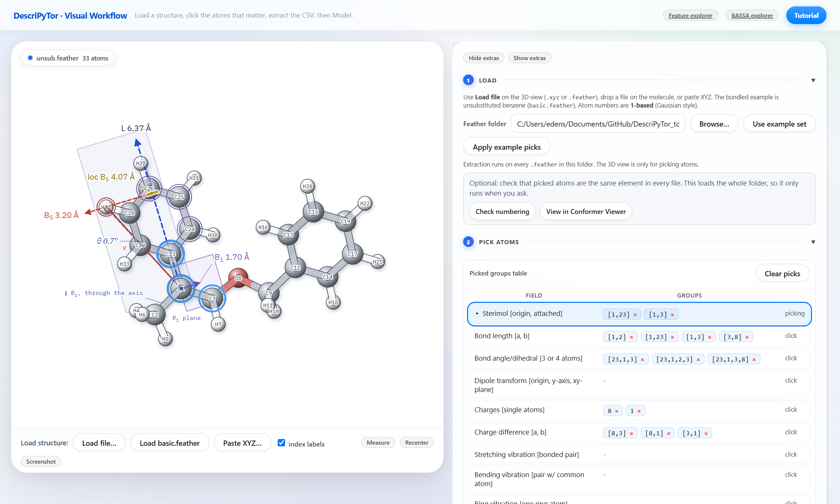840x504 pixels.
Task: Activate the Measure tool
Action: click(x=378, y=442)
